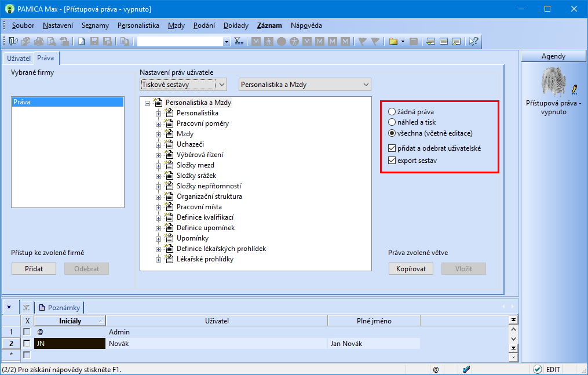Tick the X checkbox in the Admin row

point(27,332)
